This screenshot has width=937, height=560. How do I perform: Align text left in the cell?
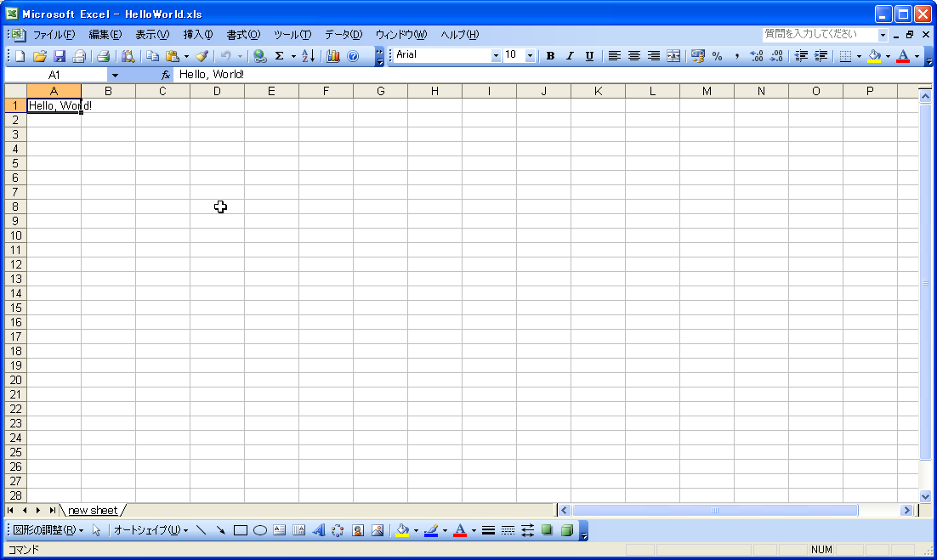click(614, 56)
